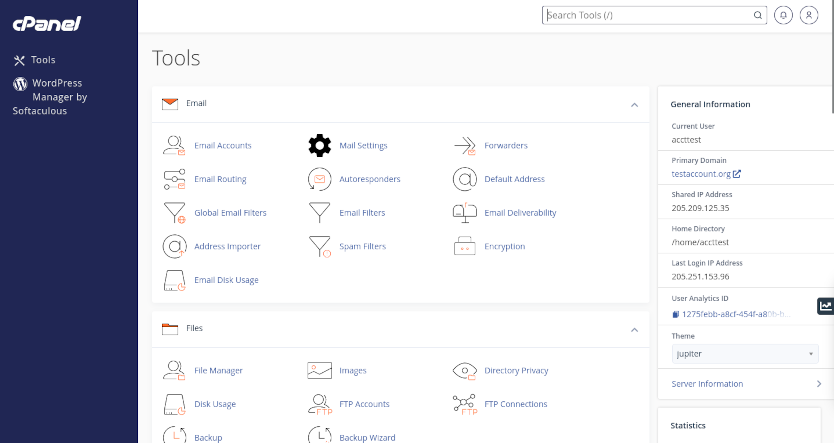Open the notifications bell icon

783,16
